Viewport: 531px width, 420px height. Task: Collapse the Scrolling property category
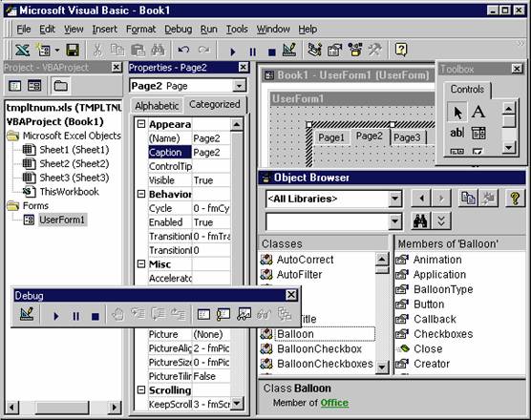click(x=141, y=389)
